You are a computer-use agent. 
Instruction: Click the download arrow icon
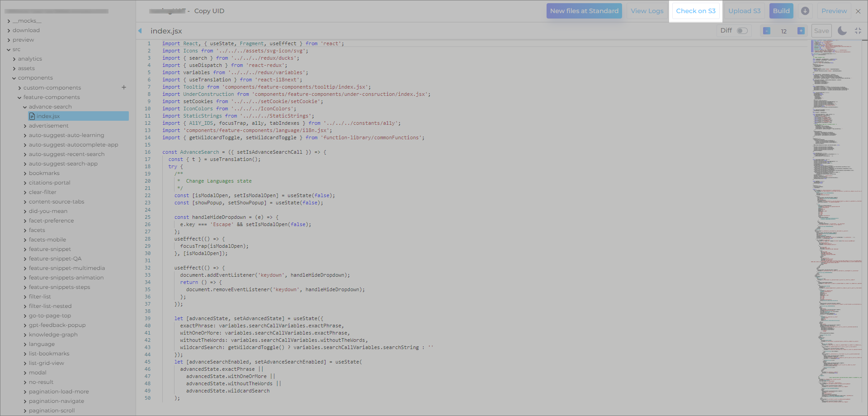[x=805, y=11]
